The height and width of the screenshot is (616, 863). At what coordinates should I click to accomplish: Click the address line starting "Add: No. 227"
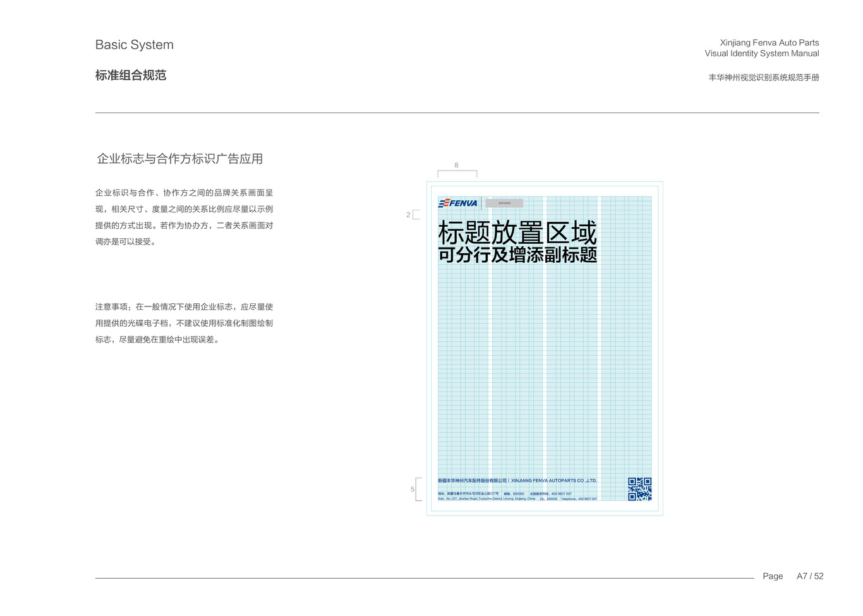click(x=486, y=498)
